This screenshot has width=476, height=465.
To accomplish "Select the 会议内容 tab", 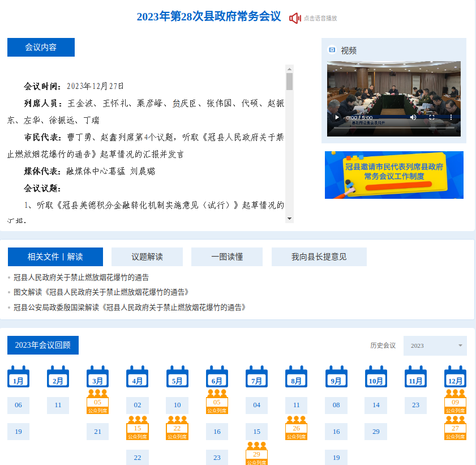I will (41, 47).
